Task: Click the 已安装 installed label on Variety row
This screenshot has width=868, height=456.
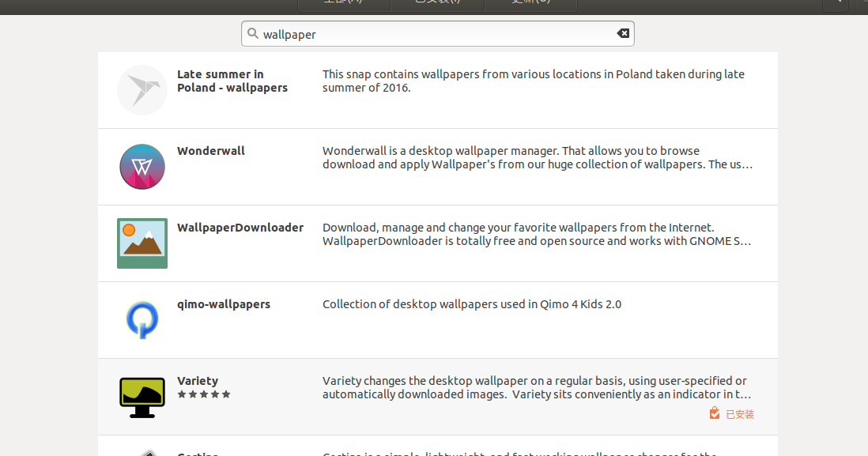Action: (x=740, y=414)
